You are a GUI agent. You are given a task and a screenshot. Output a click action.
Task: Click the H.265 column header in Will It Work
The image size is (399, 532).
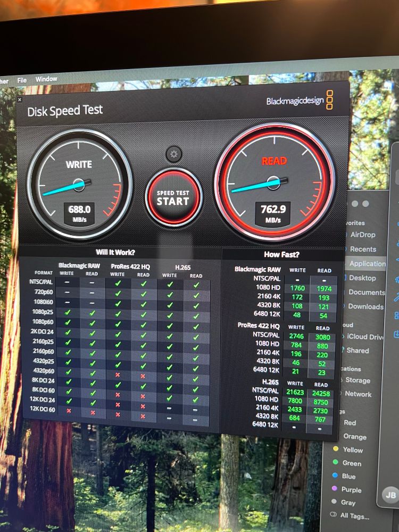183,268
